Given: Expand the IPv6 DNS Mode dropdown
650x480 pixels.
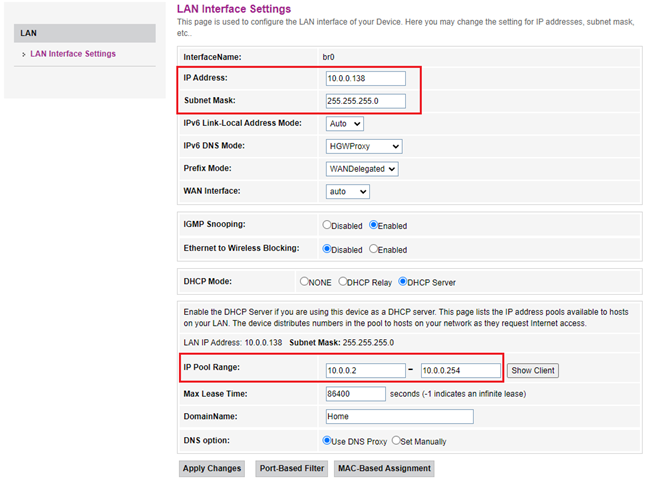Looking at the screenshot, I should (x=364, y=146).
